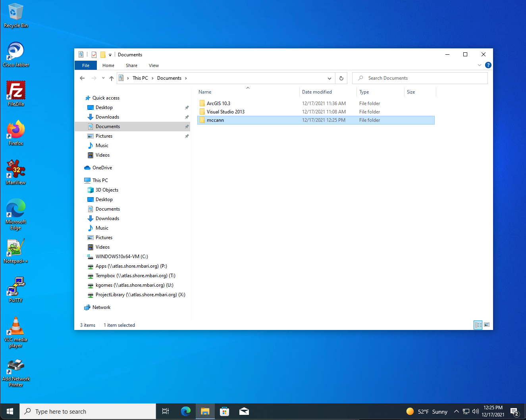Screen dimensions: 526x420
Task: Select the IrfanView desktop icon
Action: pos(16,172)
